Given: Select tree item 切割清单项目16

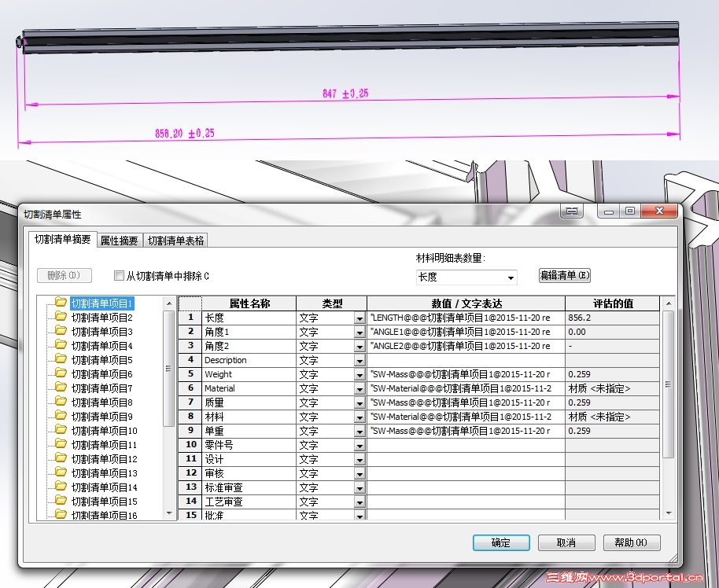Looking at the screenshot, I should 104,515.
